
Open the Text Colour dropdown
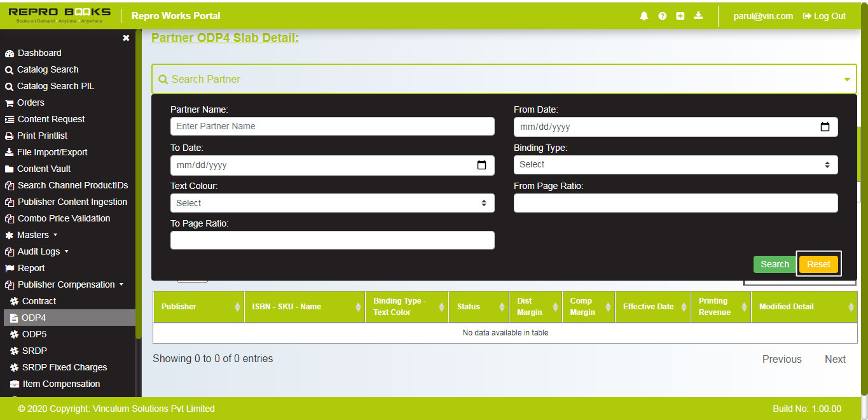pyautogui.click(x=332, y=203)
